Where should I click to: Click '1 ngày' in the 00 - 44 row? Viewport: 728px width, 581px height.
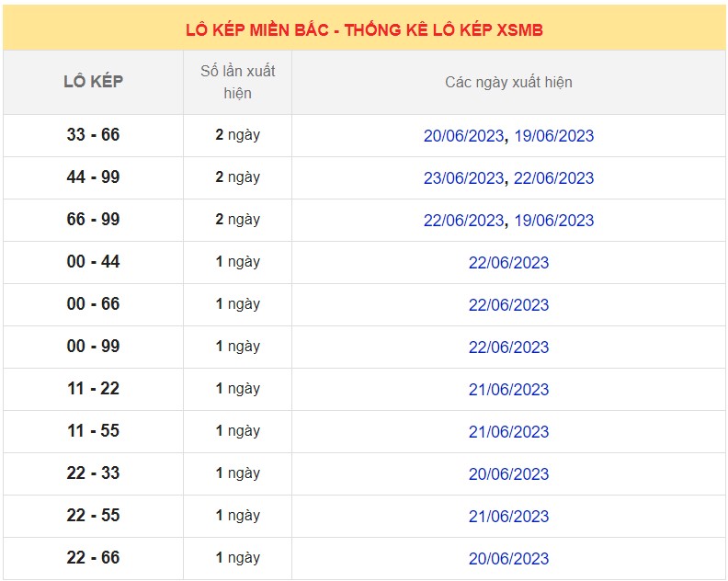238,262
